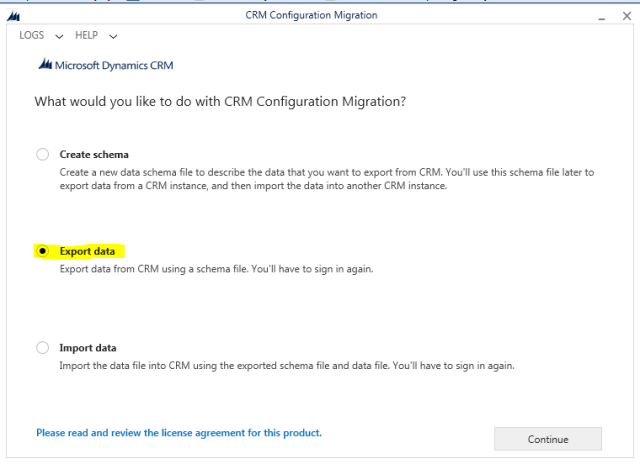
Task: Click the Create schema description paragraph
Action: pos(327,179)
